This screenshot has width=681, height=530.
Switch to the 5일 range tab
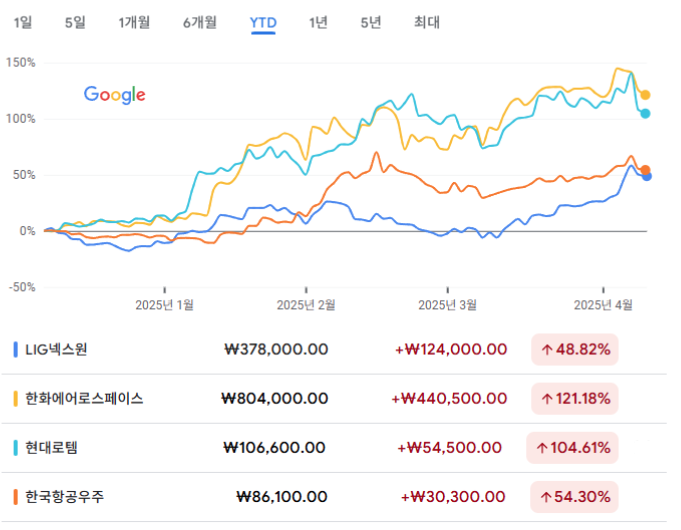point(75,22)
